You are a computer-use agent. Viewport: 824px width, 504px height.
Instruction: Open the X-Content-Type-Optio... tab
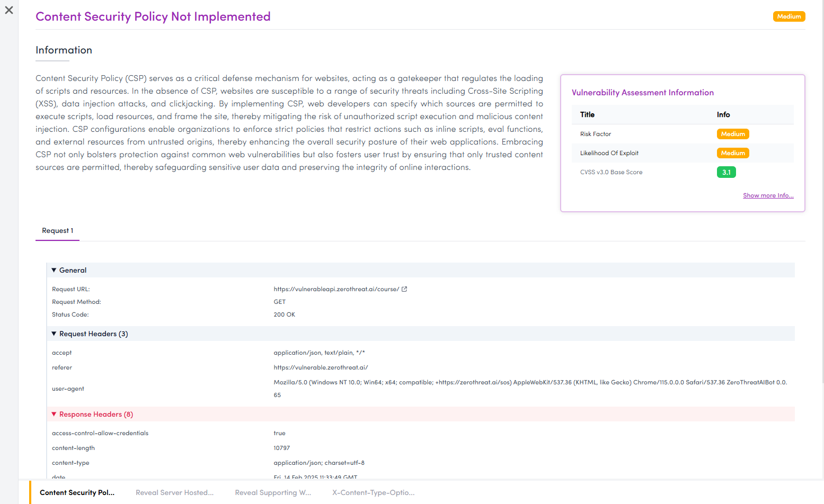[374, 492]
